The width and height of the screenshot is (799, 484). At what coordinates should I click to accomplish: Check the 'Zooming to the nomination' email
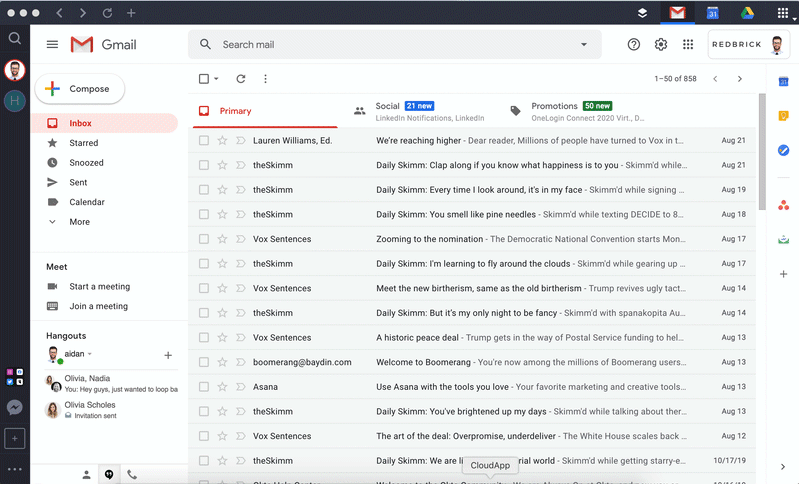coord(204,239)
